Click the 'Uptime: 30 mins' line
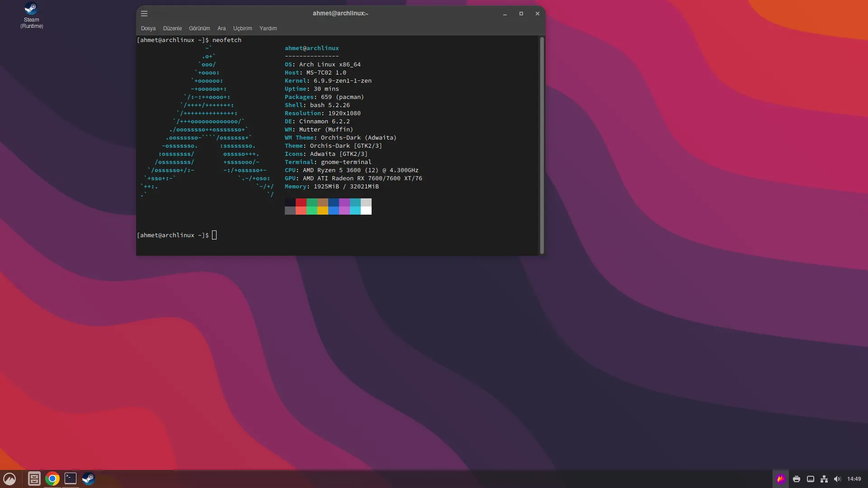 pyautogui.click(x=311, y=89)
